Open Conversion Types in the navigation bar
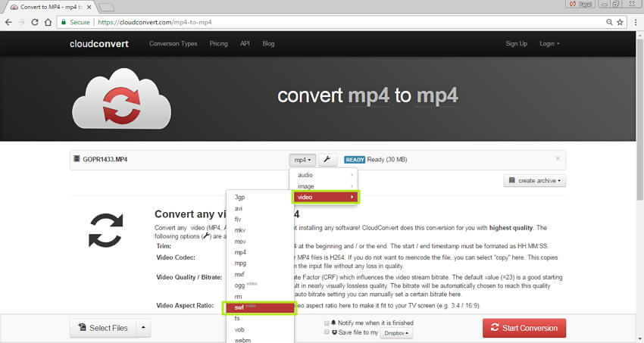The width and height of the screenshot is (644, 343). click(x=173, y=43)
